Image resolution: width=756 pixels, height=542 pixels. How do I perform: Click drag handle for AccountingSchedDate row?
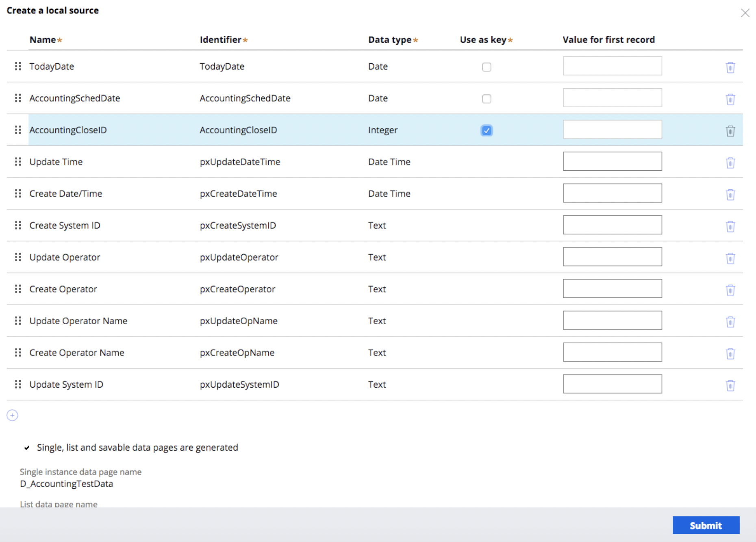[x=18, y=98]
